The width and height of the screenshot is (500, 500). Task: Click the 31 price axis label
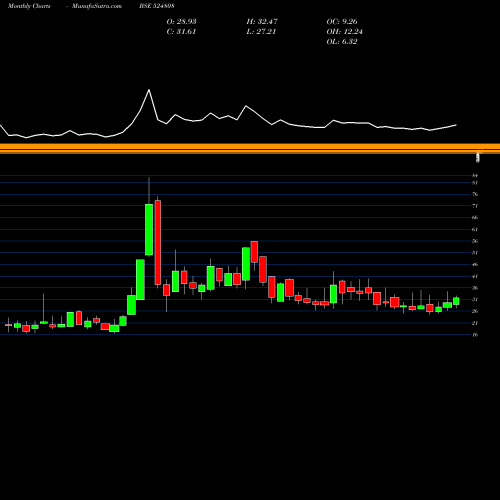475,300
